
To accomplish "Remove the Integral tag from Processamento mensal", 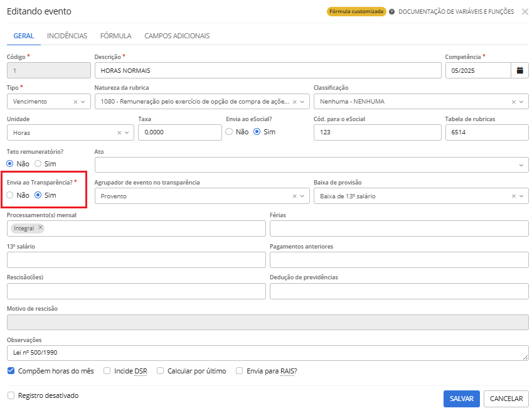I will tap(40, 228).
